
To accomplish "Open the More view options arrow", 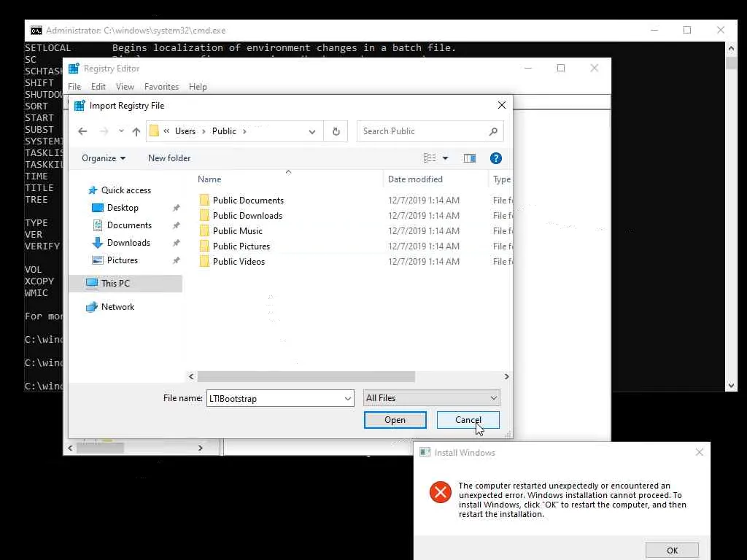I will pyautogui.click(x=446, y=158).
